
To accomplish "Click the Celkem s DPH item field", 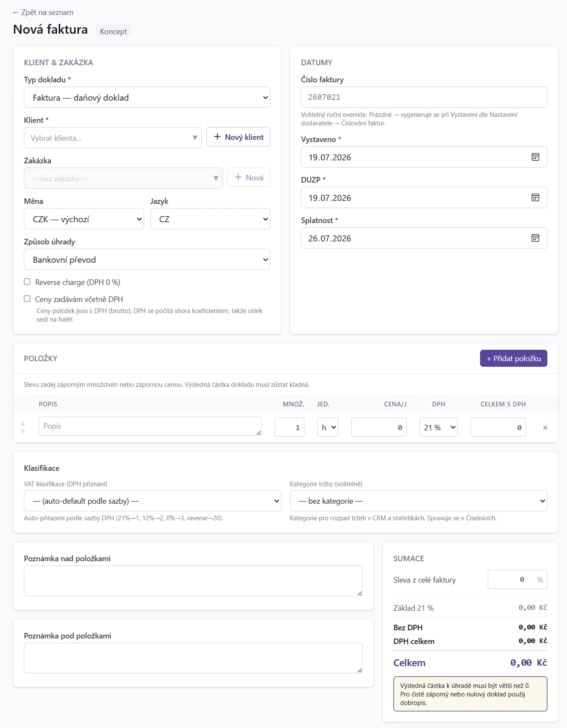I will [498, 427].
